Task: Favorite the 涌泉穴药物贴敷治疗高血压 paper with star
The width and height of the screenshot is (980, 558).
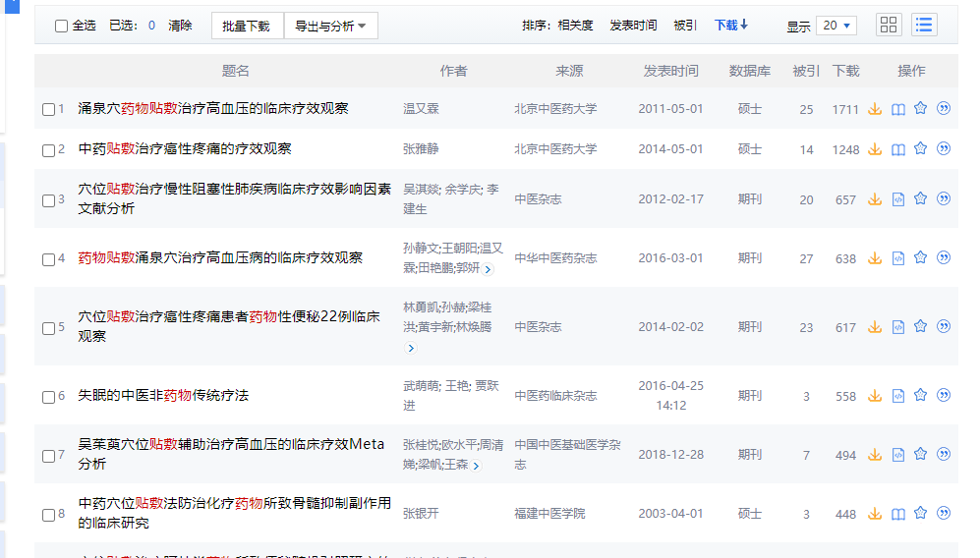Action: tap(921, 108)
